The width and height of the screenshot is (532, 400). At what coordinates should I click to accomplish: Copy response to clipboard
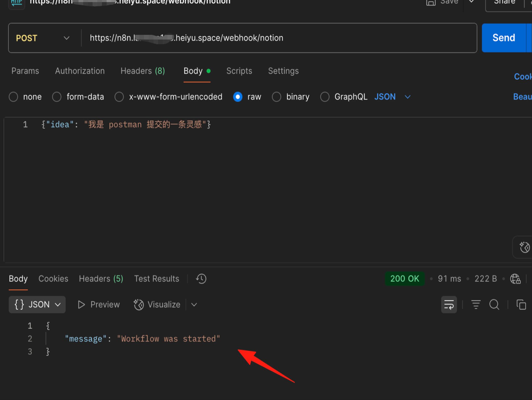click(x=521, y=304)
